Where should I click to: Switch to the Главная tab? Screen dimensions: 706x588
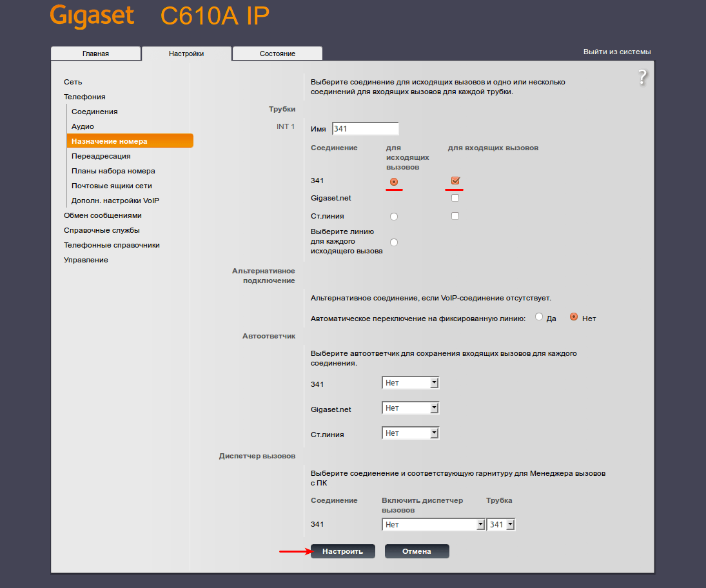[x=95, y=54]
